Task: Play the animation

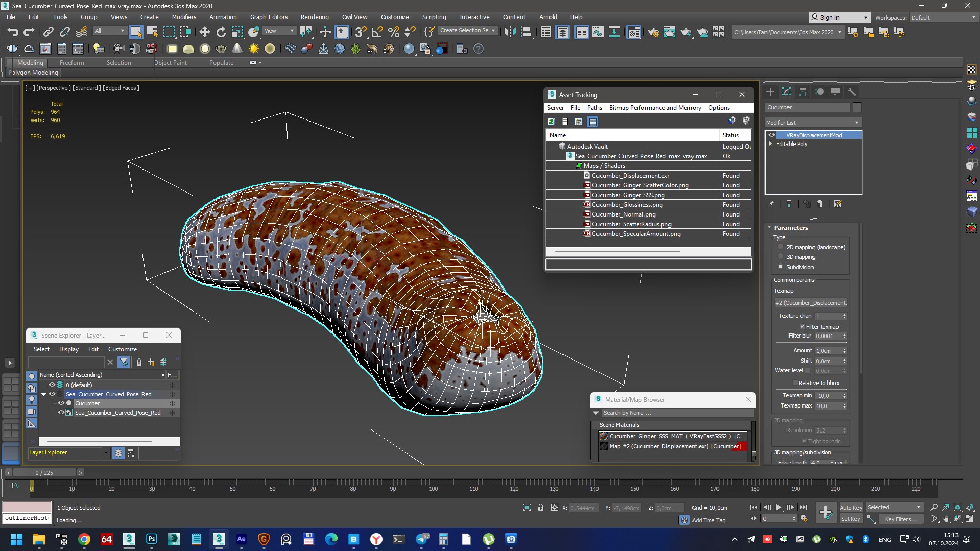Action: pyautogui.click(x=778, y=507)
